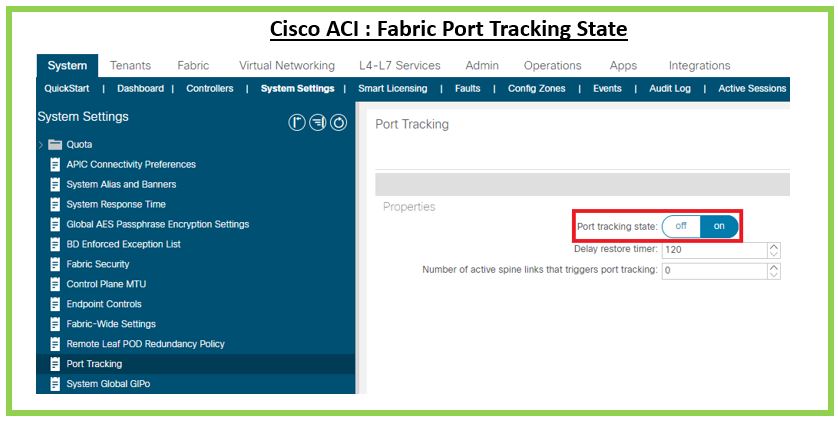
Task: Switch to the Fabric tab
Action: [193, 65]
